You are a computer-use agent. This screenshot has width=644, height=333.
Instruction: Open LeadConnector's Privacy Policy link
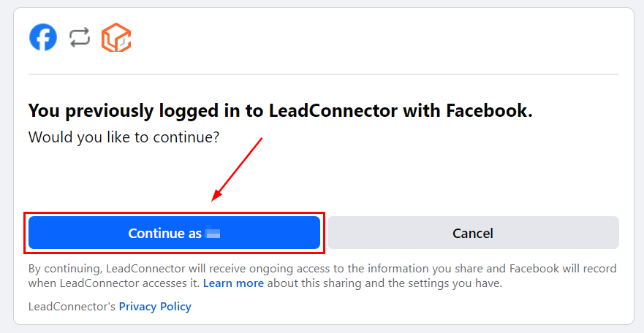[x=155, y=306]
